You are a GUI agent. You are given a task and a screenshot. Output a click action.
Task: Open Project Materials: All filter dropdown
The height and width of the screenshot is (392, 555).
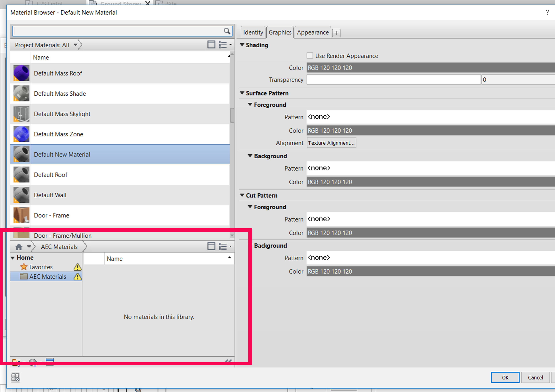click(76, 45)
